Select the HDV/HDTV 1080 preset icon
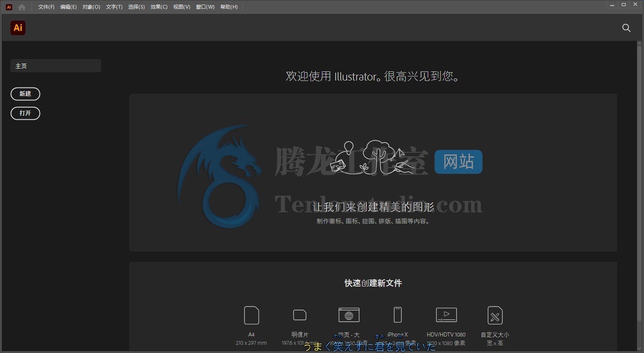This screenshot has width=644, height=353. click(x=446, y=315)
